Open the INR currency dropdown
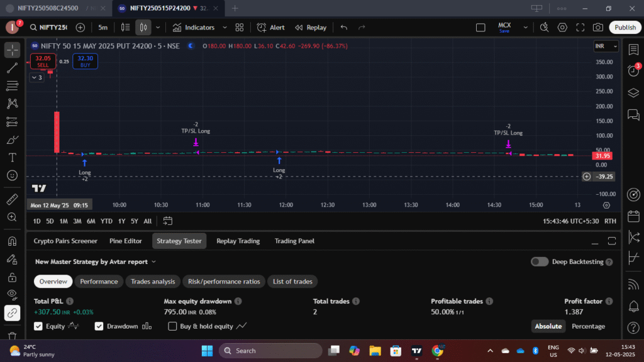The width and height of the screenshot is (644, 362). pos(606,47)
